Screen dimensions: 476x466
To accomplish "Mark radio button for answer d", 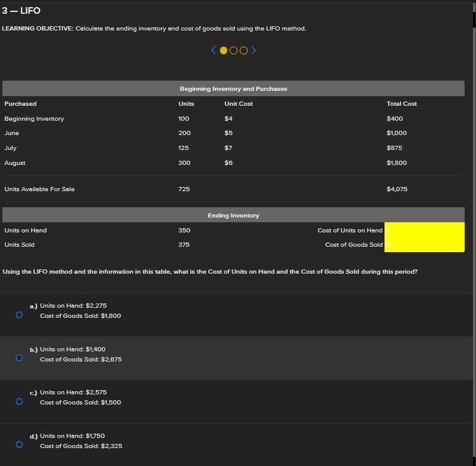I will (x=19, y=444).
